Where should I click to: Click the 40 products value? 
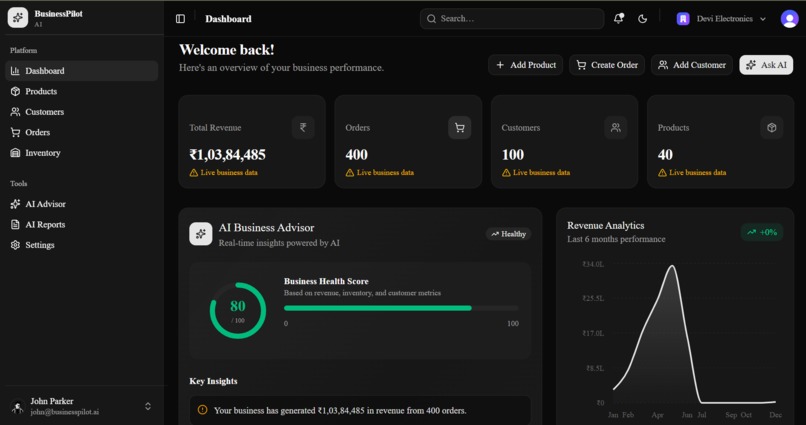click(x=665, y=155)
